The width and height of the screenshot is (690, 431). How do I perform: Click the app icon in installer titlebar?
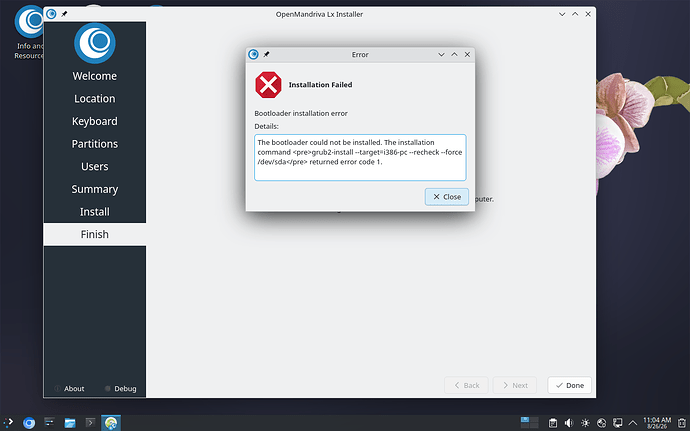51,14
